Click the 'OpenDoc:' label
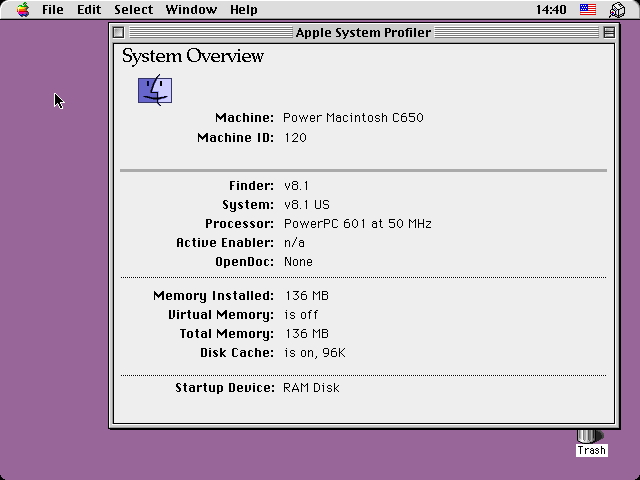 coord(244,262)
